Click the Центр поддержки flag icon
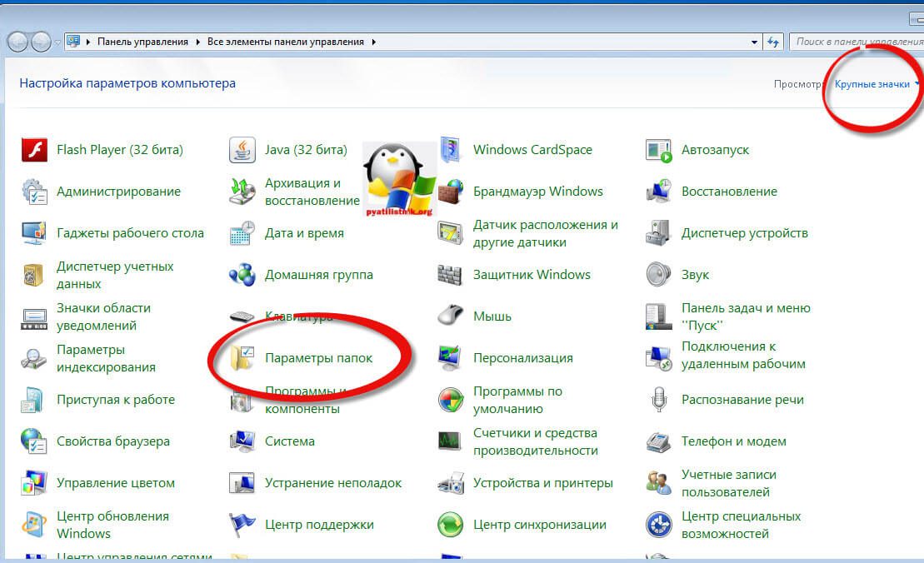This screenshot has width=924, height=563. [242, 525]
